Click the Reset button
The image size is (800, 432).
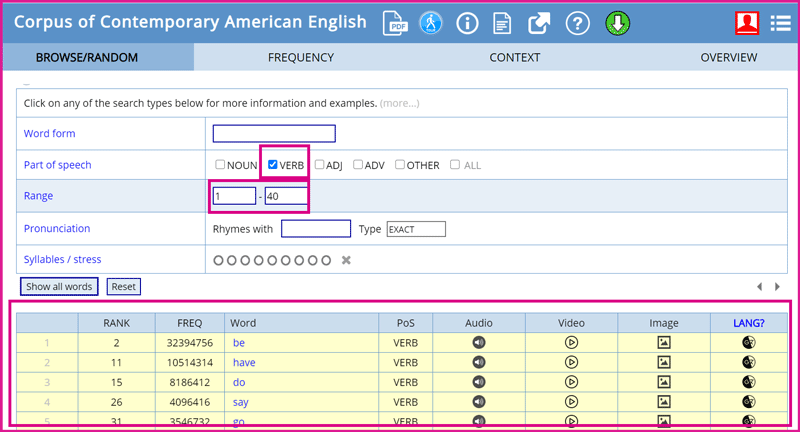coord(123,287)
